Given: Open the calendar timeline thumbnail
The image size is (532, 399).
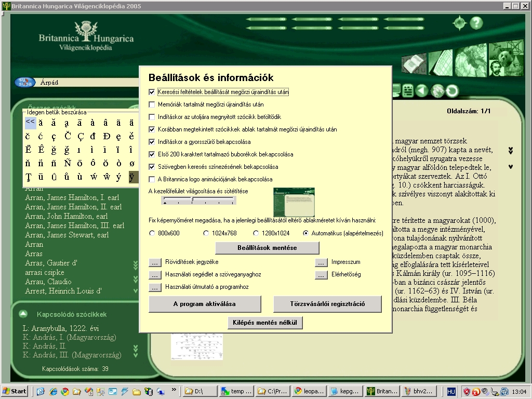Looking at the screenshot, I should point(441,62).
